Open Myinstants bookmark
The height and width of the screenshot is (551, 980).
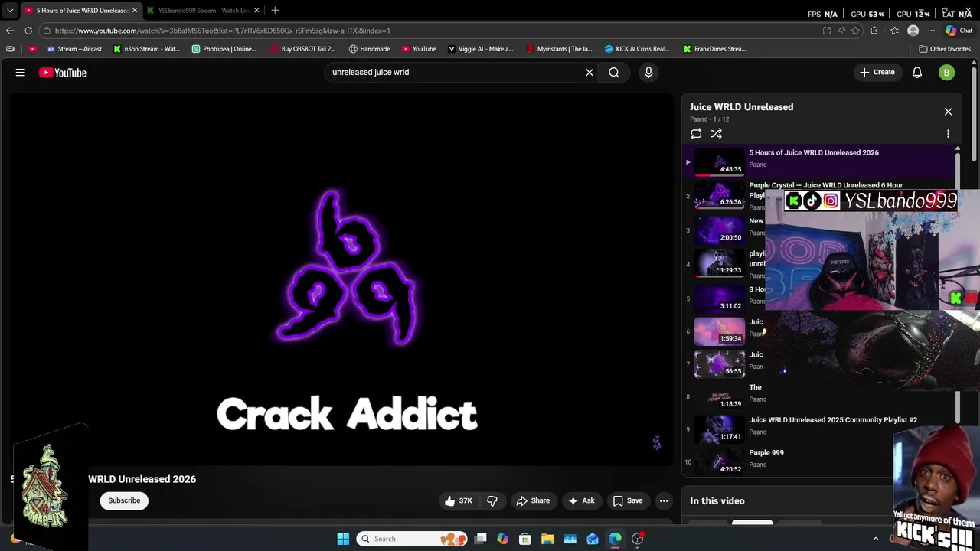coord(559,49)
